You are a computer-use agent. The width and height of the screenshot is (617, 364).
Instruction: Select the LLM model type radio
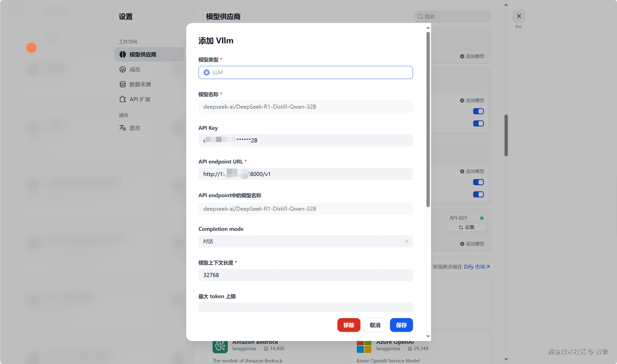tap(207, 72)
